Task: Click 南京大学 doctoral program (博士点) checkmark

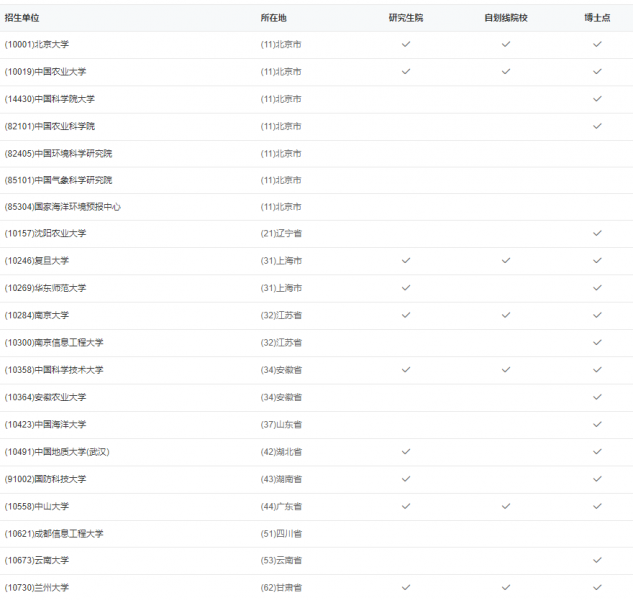Action: click(x=597, y=315)
